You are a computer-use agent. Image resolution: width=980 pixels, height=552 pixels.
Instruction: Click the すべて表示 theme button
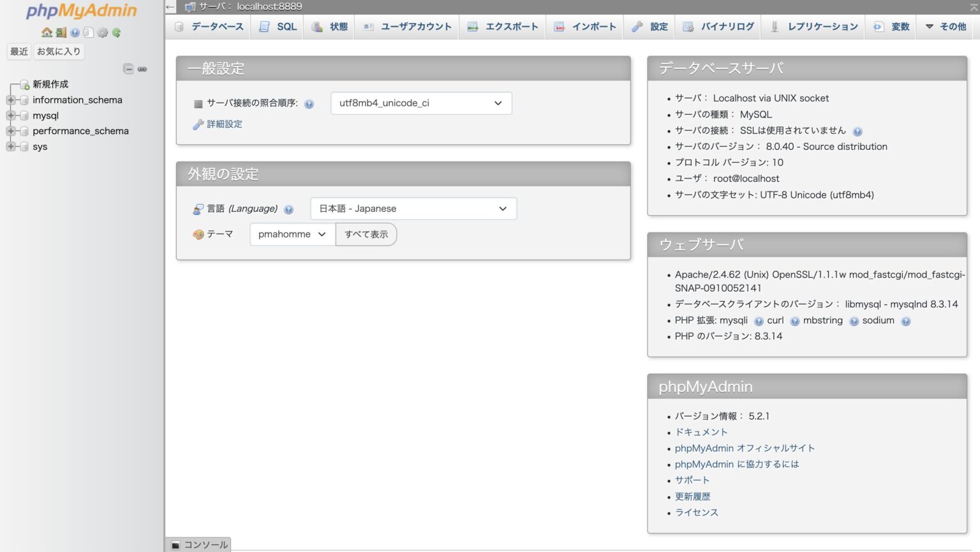pyautogui.click(x=366, y=234)
